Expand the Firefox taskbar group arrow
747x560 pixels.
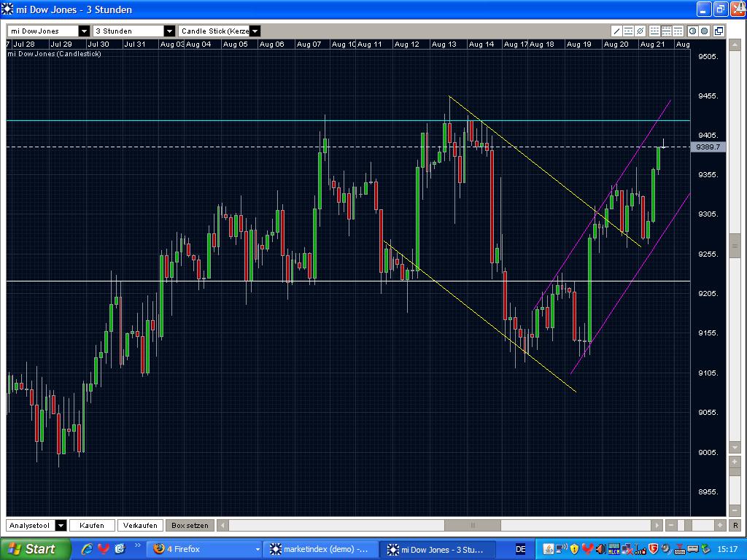point(258,550)
